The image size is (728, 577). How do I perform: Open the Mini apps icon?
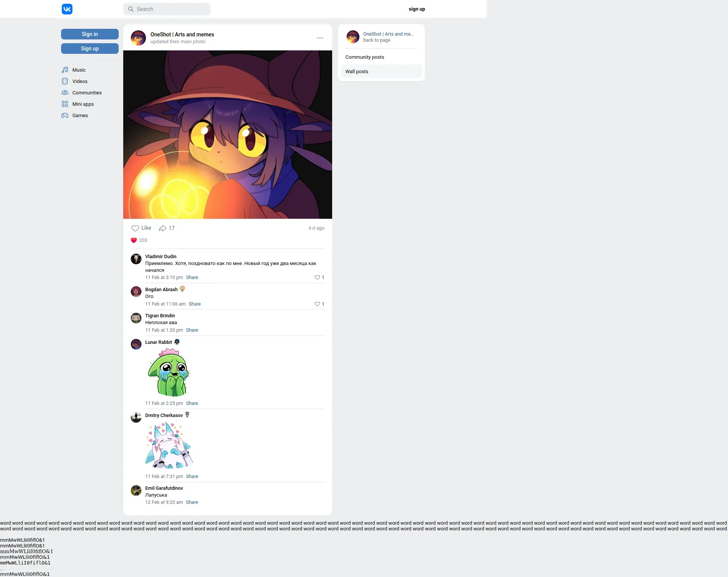(65, 104)
